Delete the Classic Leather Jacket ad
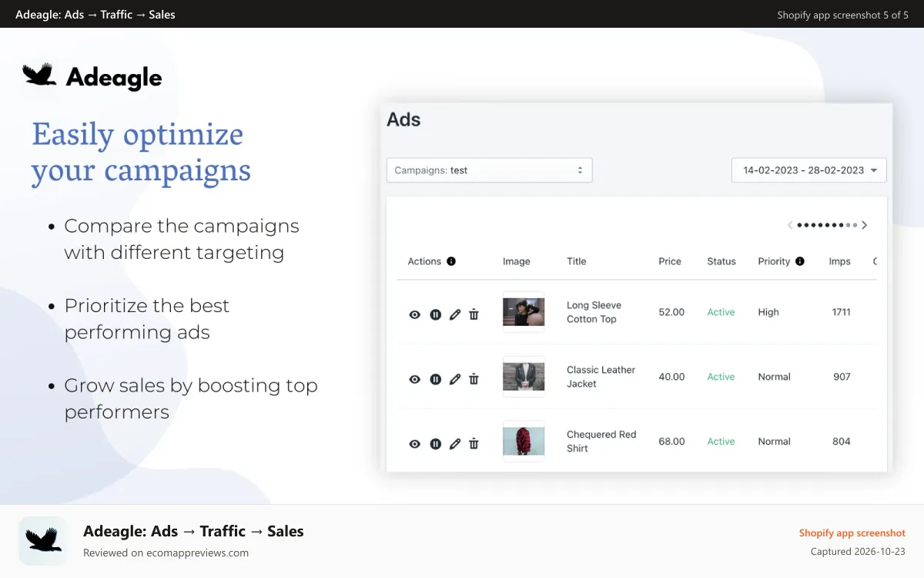This screenshot has width=924, height=578. 474,379
